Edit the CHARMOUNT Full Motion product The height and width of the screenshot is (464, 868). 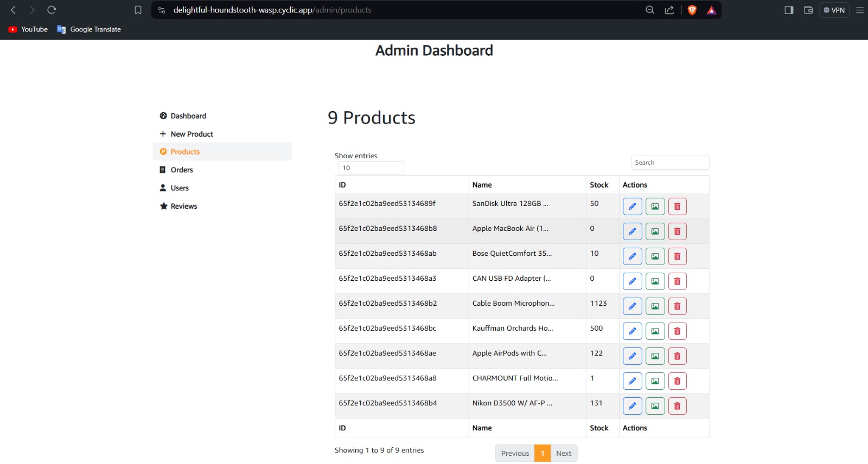coord(633,381)
